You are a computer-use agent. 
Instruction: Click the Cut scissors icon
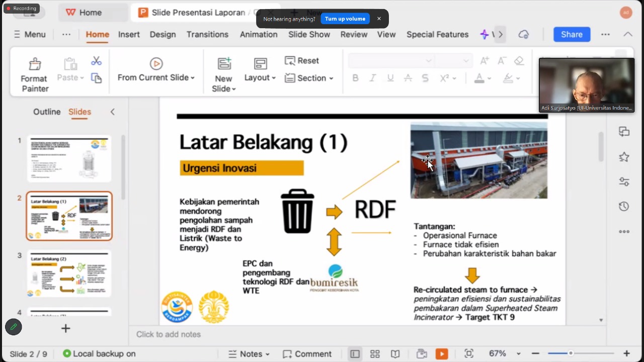coord(96,61)
